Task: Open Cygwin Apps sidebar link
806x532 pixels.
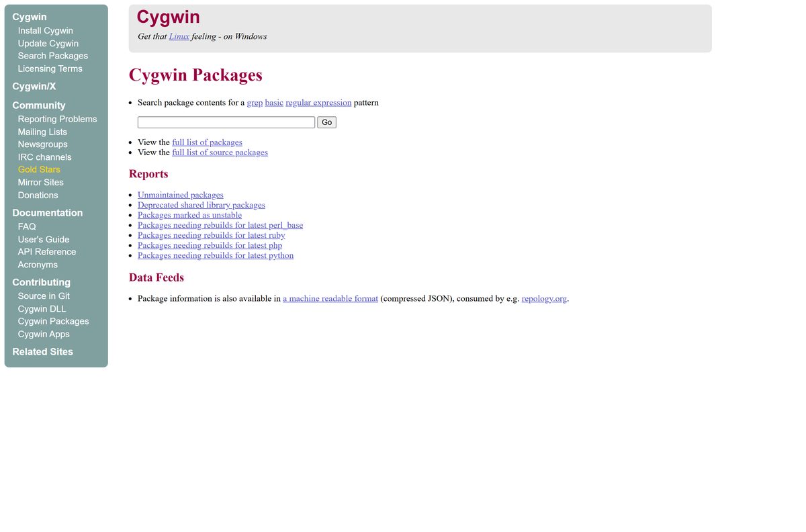Action: click(44, 334)
